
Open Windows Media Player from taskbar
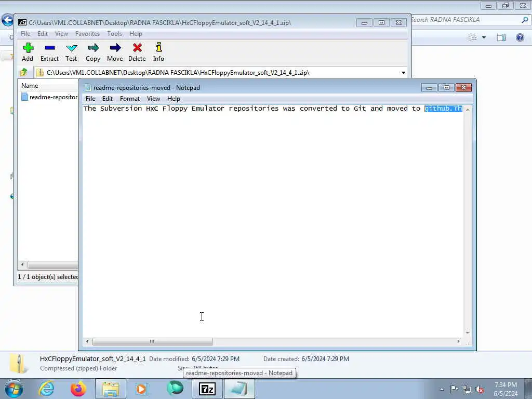pos(142,389)
